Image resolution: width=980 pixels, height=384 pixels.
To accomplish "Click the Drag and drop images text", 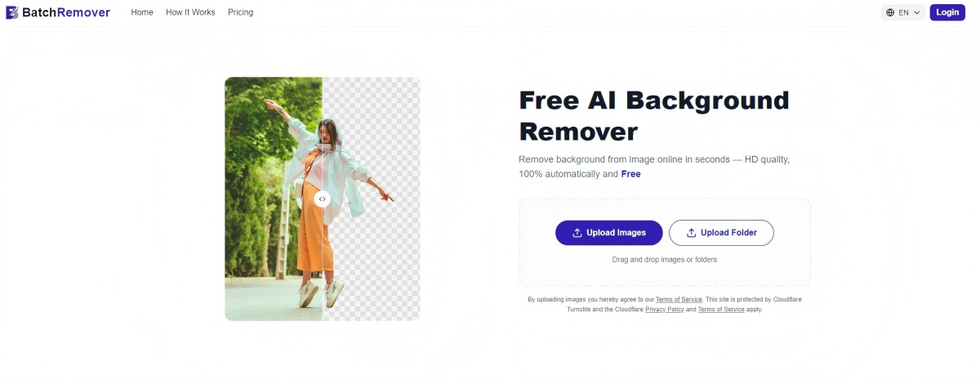I will point(665,260).
